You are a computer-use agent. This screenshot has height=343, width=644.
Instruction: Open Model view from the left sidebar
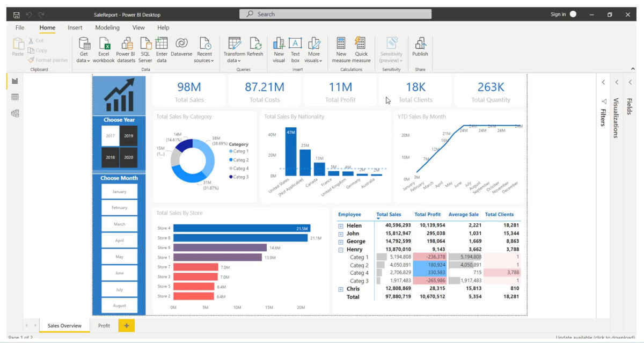click(x=14, y=113)
